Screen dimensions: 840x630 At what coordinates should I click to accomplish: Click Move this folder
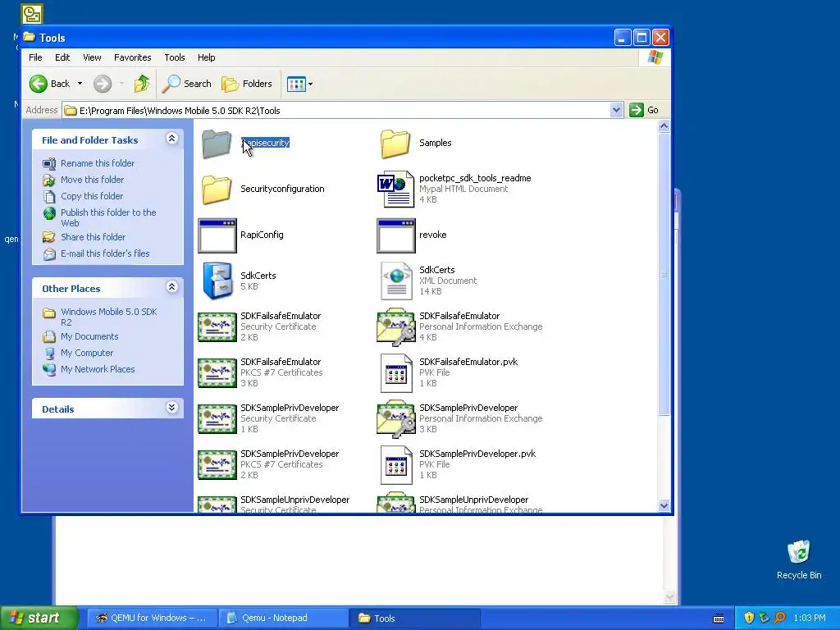(92, 180)
